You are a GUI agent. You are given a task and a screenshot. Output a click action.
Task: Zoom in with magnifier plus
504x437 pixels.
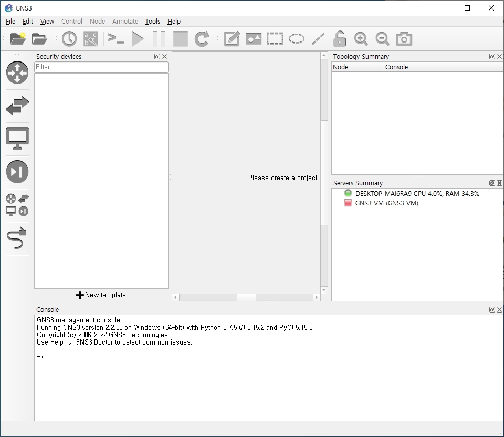click(361, 39)
